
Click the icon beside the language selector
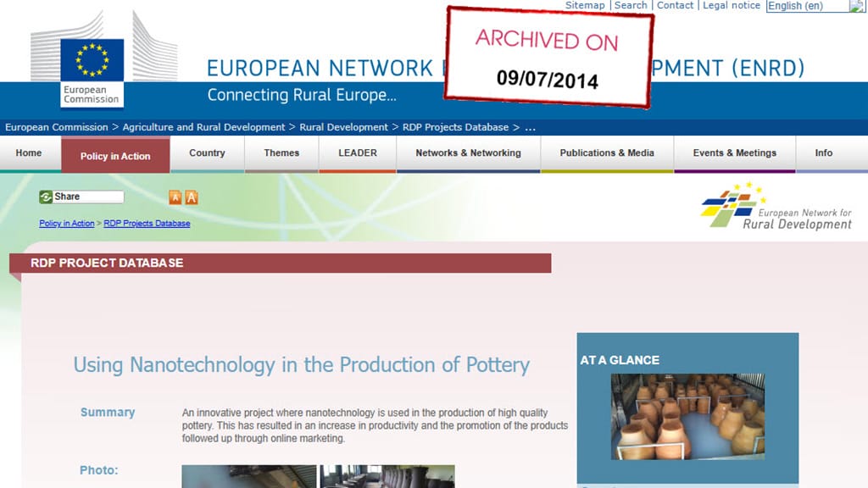click(857, 6)
